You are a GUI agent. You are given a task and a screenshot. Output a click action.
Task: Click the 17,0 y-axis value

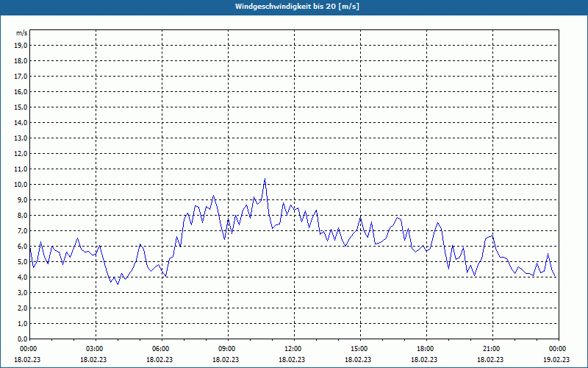click(21, 77)
